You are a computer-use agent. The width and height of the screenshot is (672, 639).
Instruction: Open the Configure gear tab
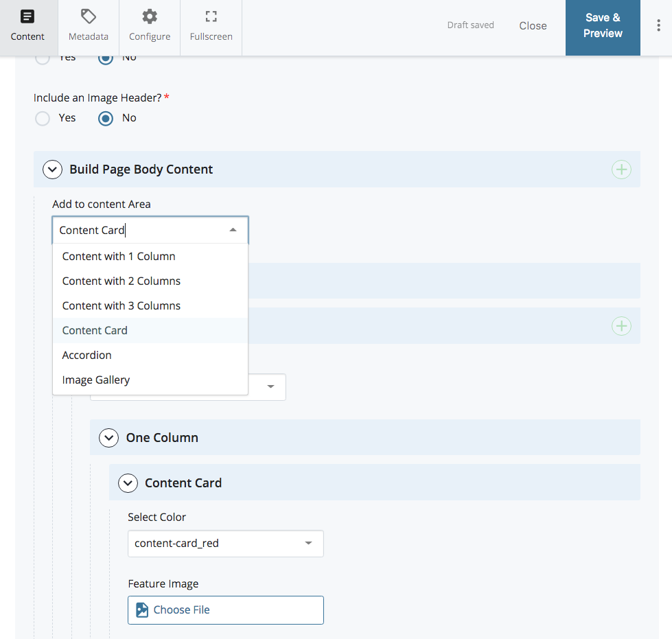(150, 26)
